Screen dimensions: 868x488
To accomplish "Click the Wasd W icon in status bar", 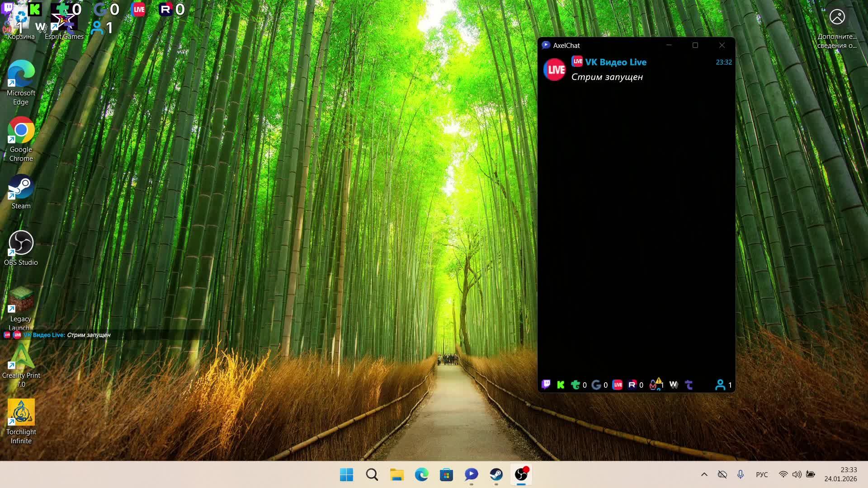I will coord(674,385).
